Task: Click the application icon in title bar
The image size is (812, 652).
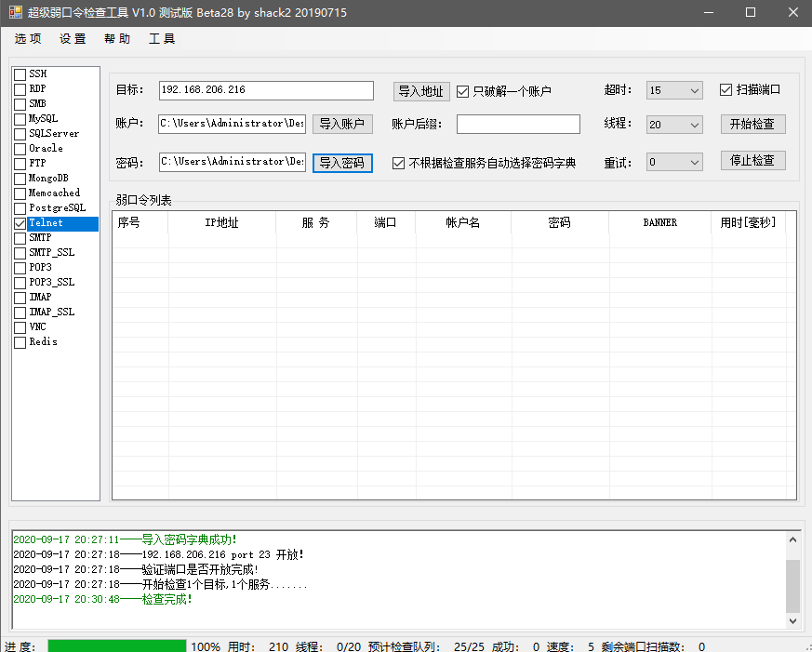Action: point(16,12)
